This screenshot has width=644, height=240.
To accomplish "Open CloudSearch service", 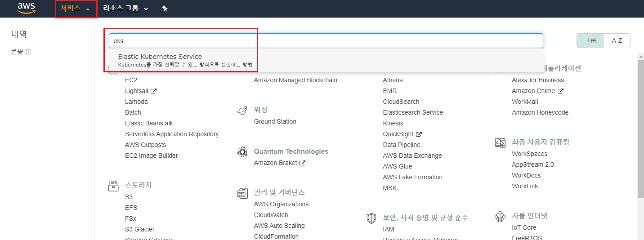I will point(401,102).
